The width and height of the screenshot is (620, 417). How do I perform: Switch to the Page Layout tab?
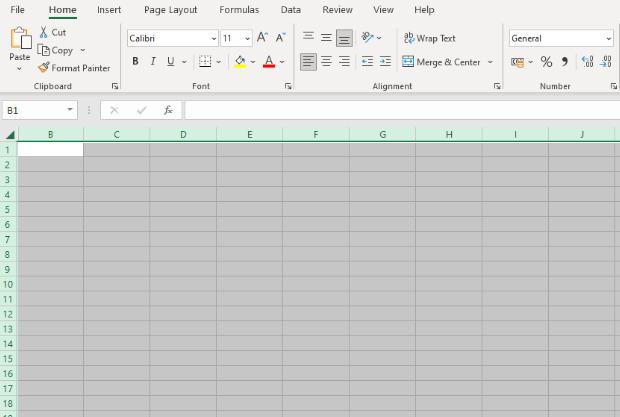(x=170, y=10)
